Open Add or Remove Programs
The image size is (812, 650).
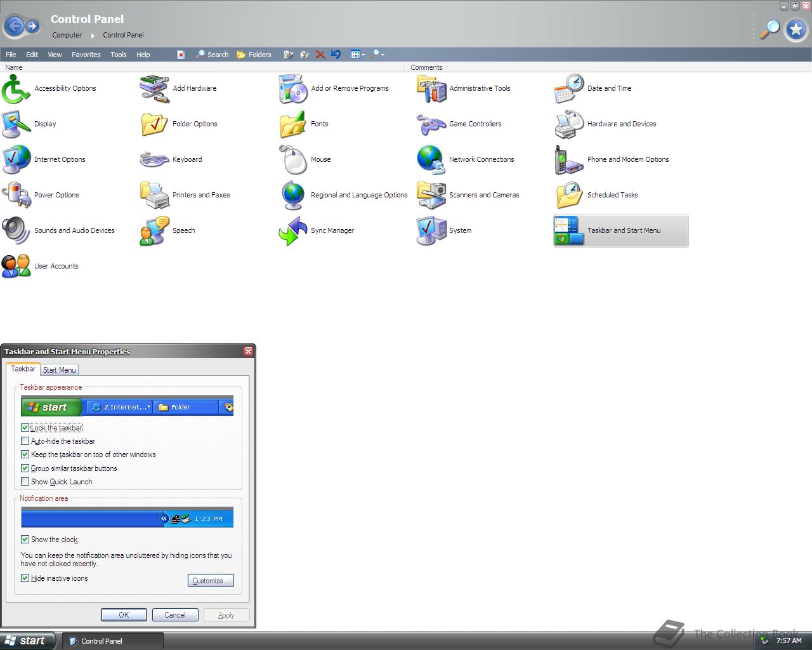pos(334,88)
